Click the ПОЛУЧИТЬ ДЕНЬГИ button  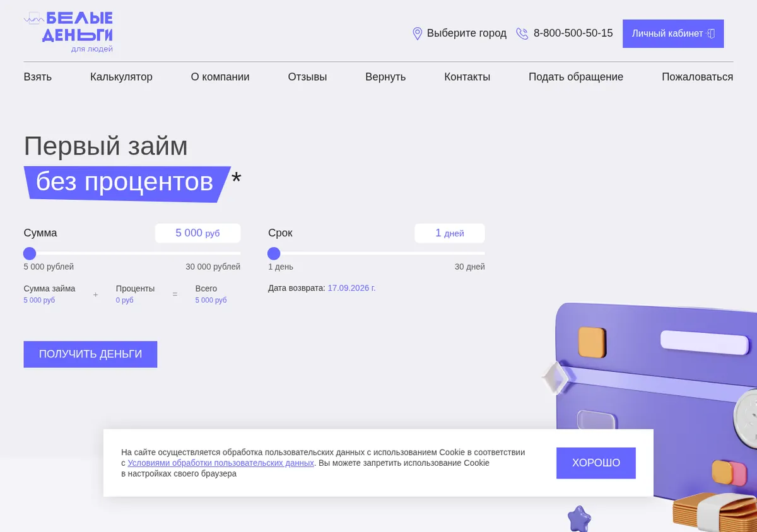click(90, 354)
